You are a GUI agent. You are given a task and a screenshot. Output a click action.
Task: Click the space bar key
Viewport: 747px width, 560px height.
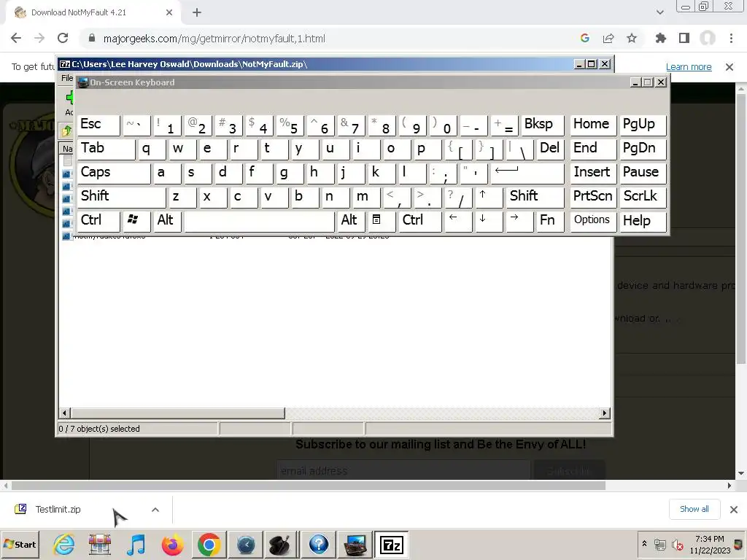(x=259, y=220)
